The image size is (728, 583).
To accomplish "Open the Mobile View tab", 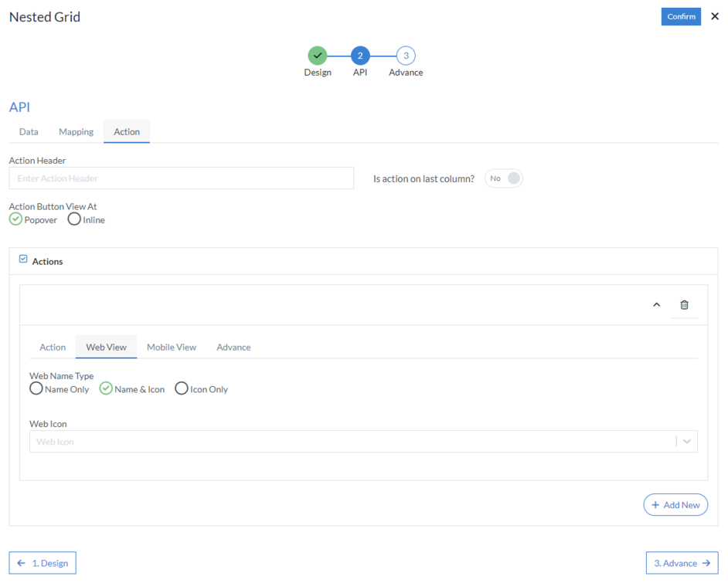I will pyautogui.click(x=172, y=347).
